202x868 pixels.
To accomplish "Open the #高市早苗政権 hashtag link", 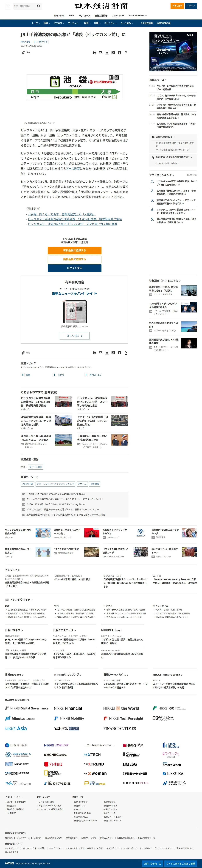I will pos(164,23).
